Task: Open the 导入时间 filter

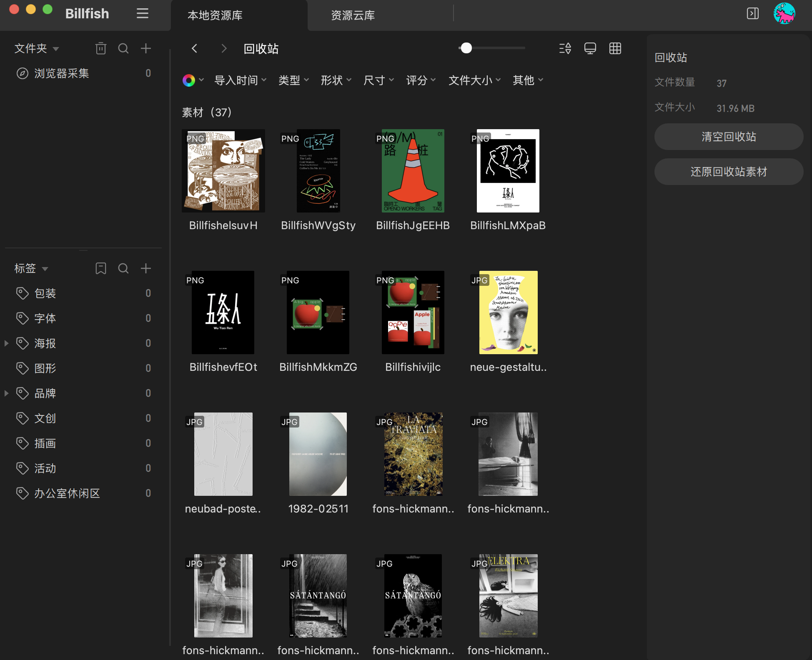Action: pyautogui.click(x=241, y=80)
